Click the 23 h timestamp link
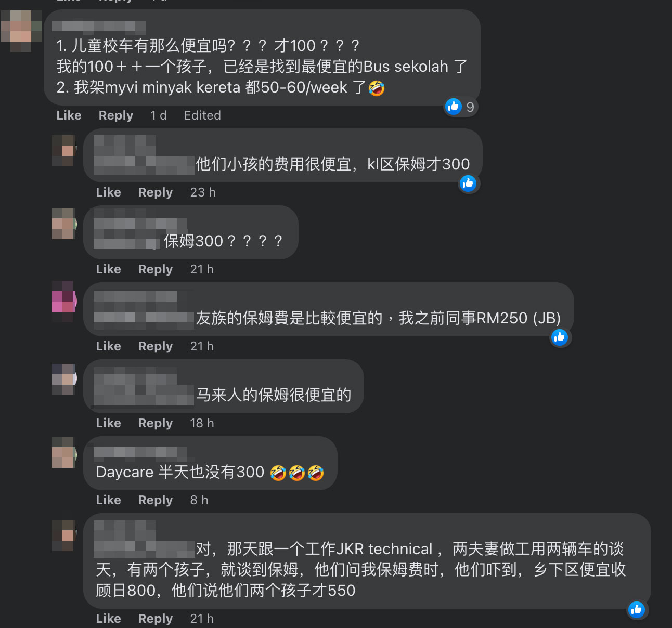Image resolution: width=672 pixels, height=628 pixels. tap(203, 192)
